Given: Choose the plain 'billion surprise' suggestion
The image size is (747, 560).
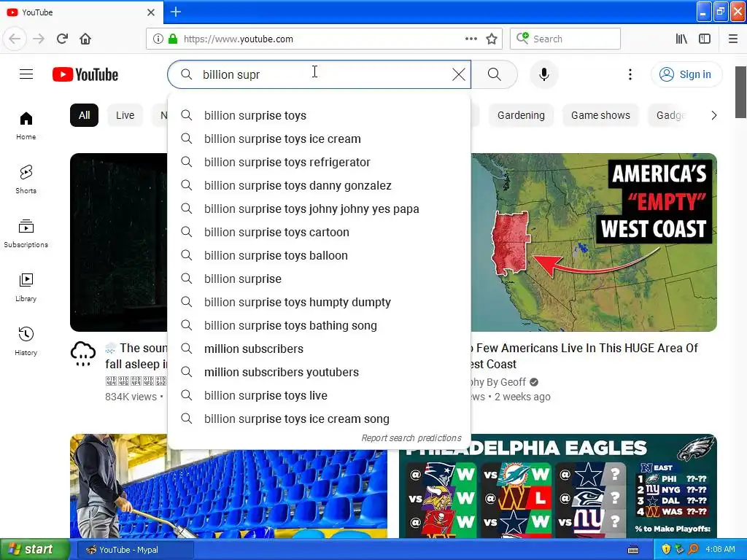Looking at the screenshot, I should [x=320, y=279].
